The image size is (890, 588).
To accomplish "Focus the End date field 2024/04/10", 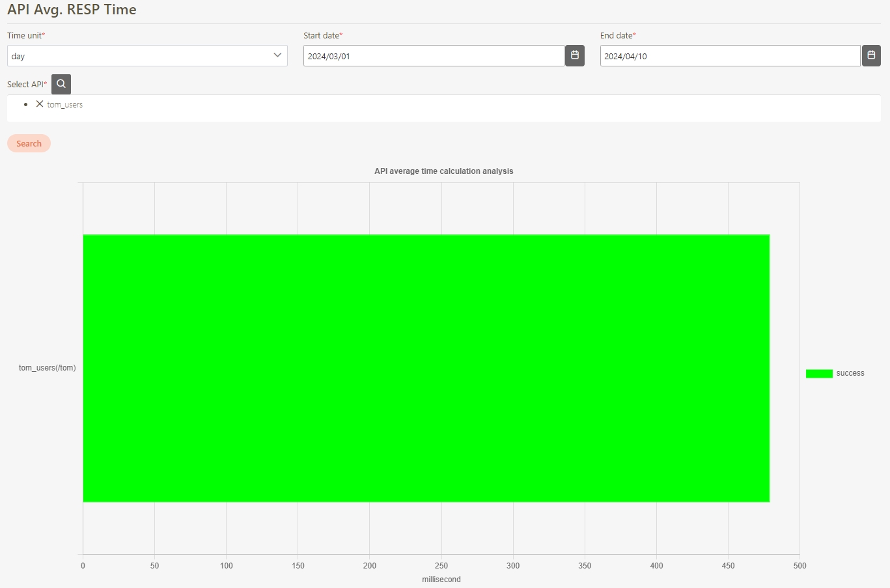I will click(729, 56).
